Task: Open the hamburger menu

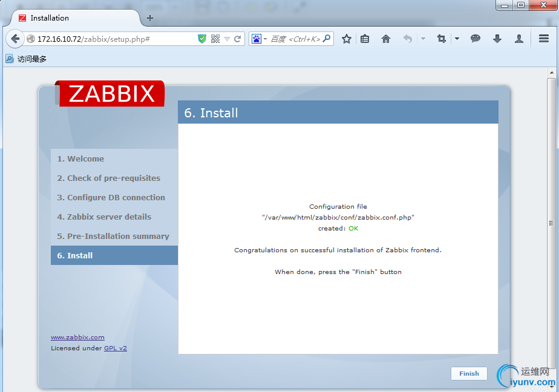Action: tap(544, 39)
